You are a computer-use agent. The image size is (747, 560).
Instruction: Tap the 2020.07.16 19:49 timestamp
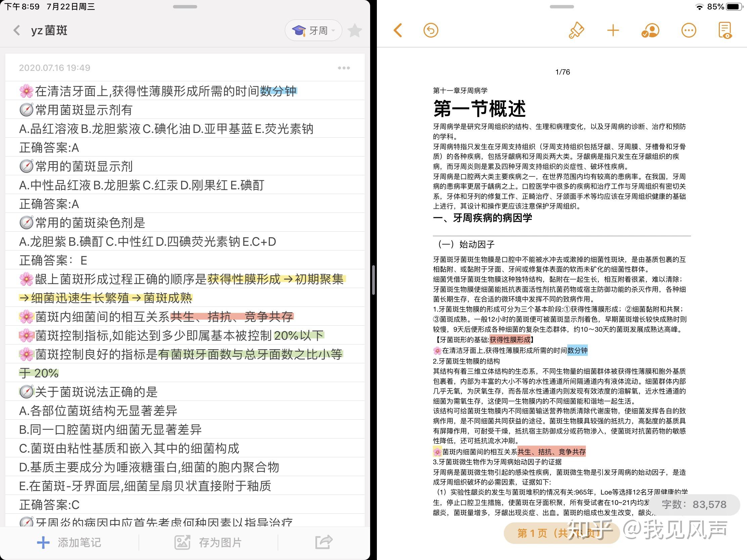coord(55,68)
